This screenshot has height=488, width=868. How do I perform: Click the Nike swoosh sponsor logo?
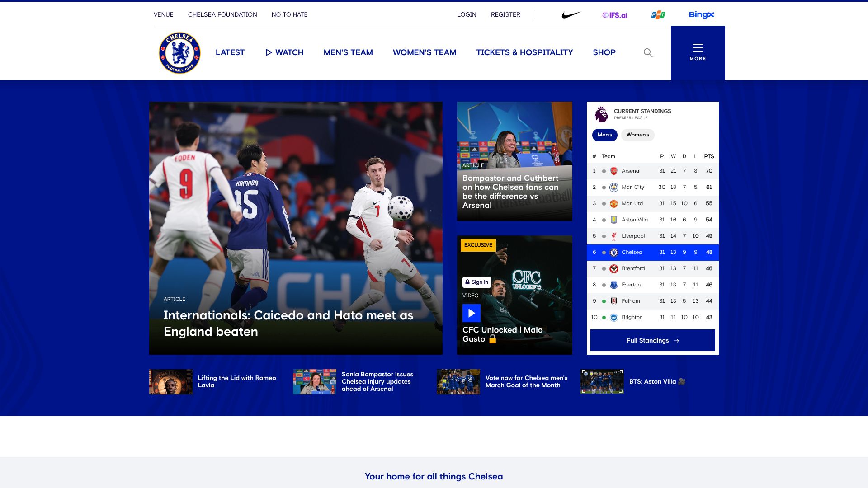click(x=571, y=15)
